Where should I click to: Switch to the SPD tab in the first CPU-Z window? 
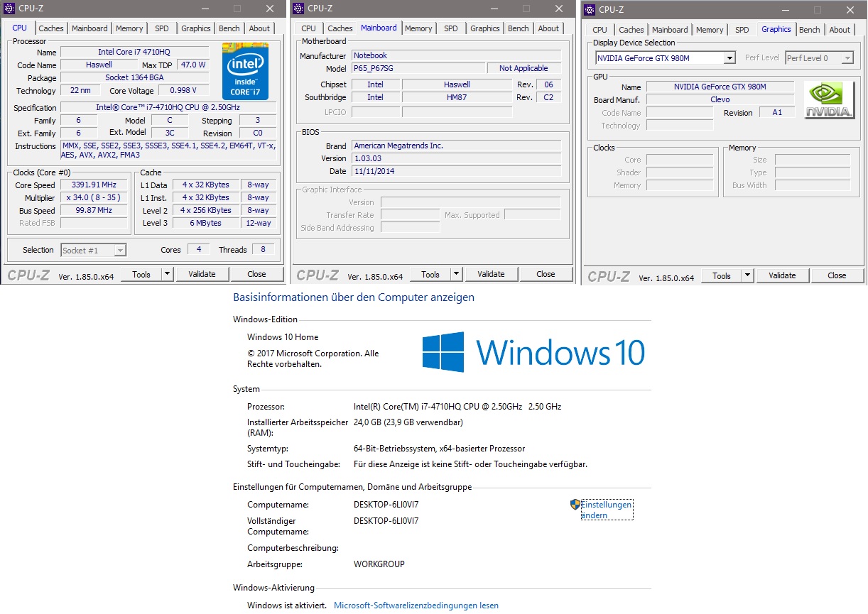click(x=162, y=28)
